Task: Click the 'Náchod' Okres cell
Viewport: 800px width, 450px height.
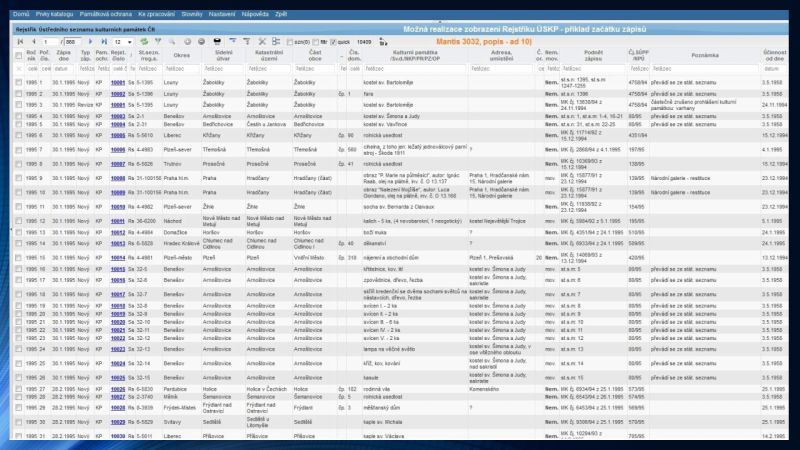Action: [172, 221]
